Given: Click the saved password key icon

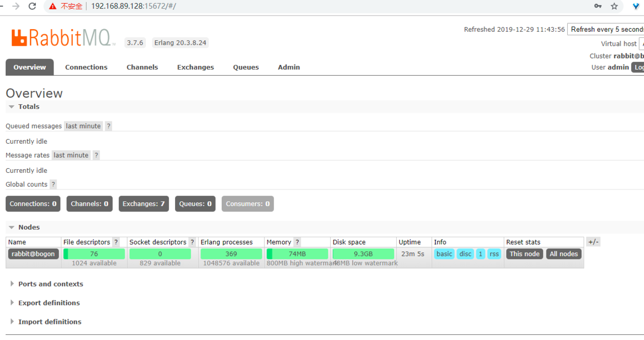Looking at the screenshot, I should point(598,6).
